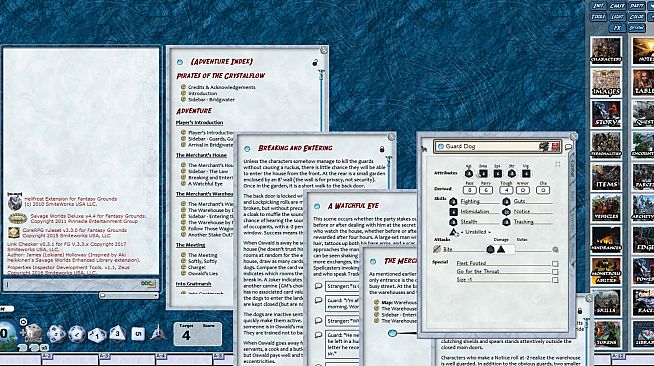Click the Tough value box
654x366 pixels.
tap(506, 190)
